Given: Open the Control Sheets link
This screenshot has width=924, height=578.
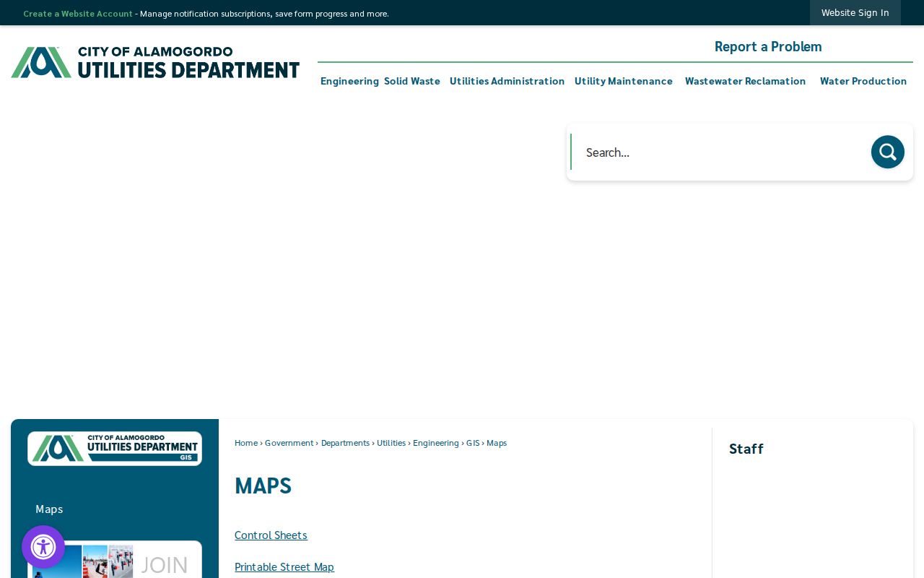Looking at the screenshot, I should [x=271, y=535].
